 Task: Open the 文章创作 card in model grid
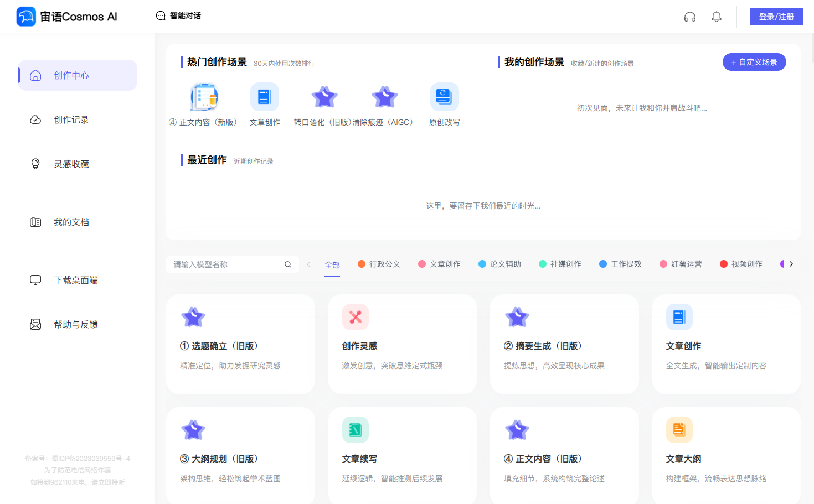tap(727, 344)
